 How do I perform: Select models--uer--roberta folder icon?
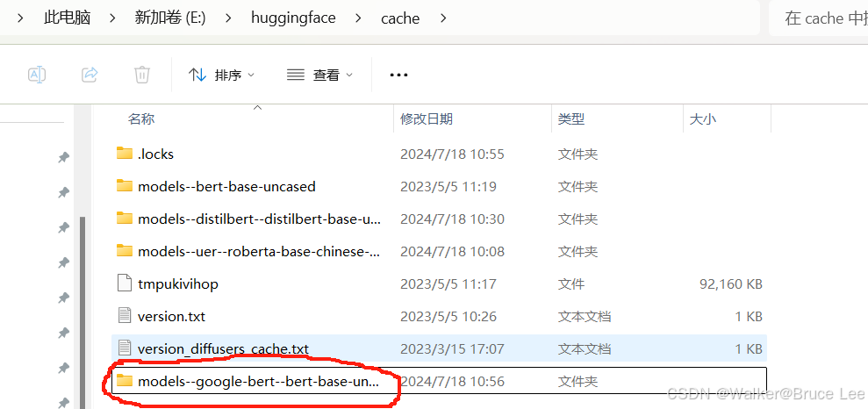[125, 251]
